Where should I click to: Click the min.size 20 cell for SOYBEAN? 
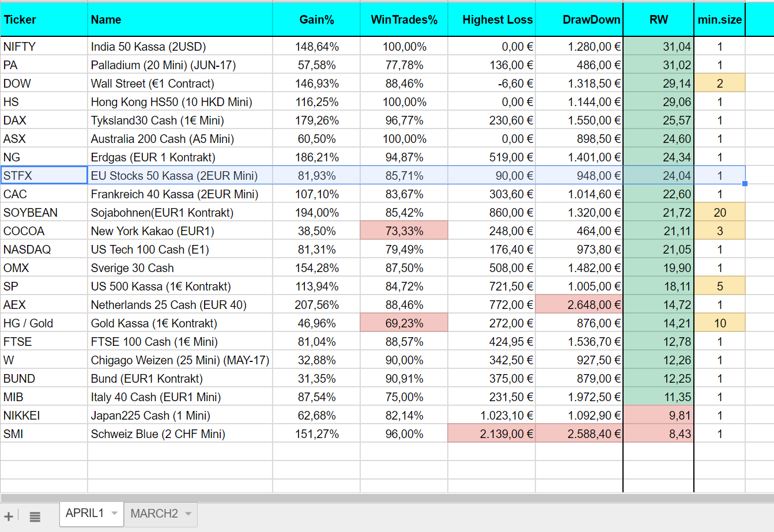720,213
